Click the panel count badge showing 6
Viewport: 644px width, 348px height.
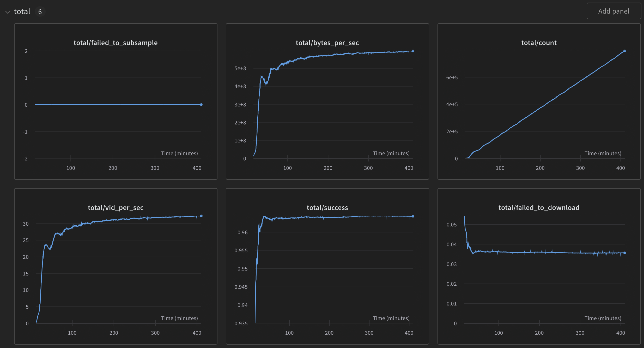(40, 12)
